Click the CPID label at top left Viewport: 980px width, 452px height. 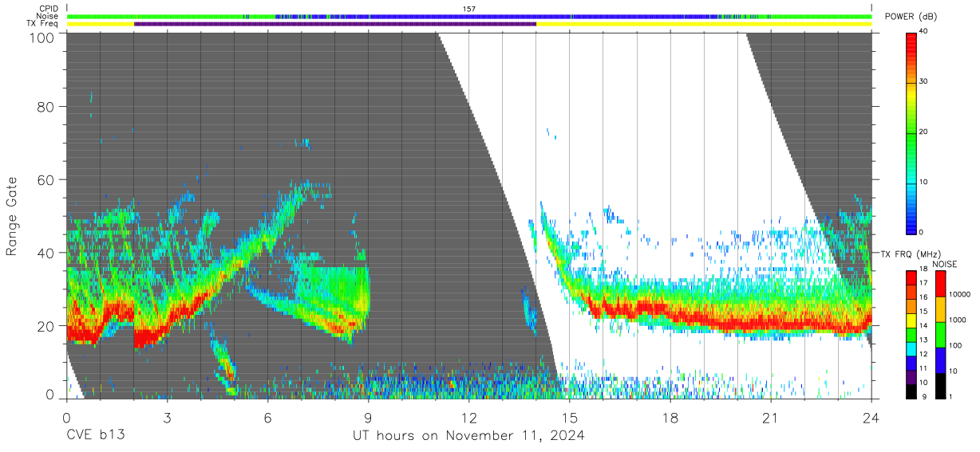[x=48, y=9]
